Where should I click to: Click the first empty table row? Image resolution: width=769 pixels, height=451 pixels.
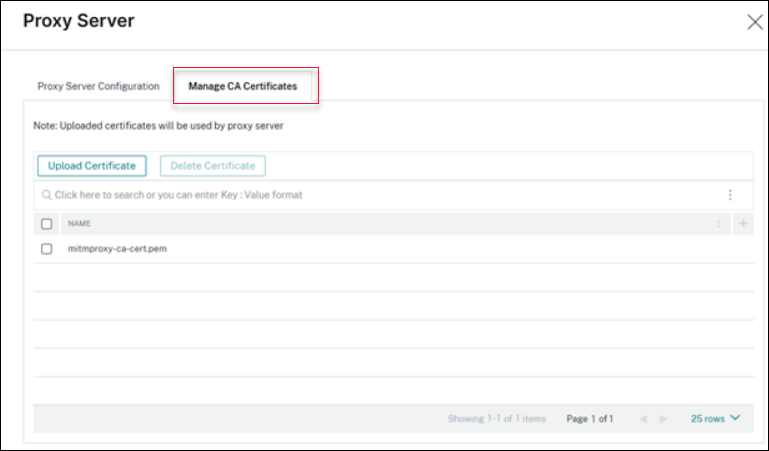click(390, 278)
